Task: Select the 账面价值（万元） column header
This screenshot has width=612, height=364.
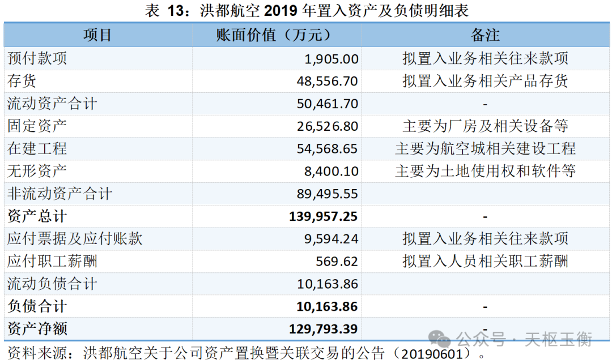Action: pyautogui.click(x=277, y=35)
